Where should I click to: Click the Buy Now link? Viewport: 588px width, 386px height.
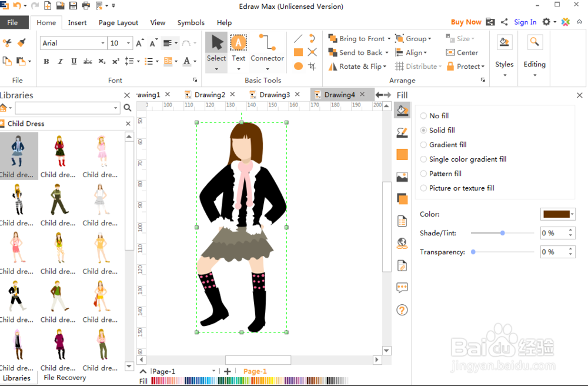pos(466,22)
